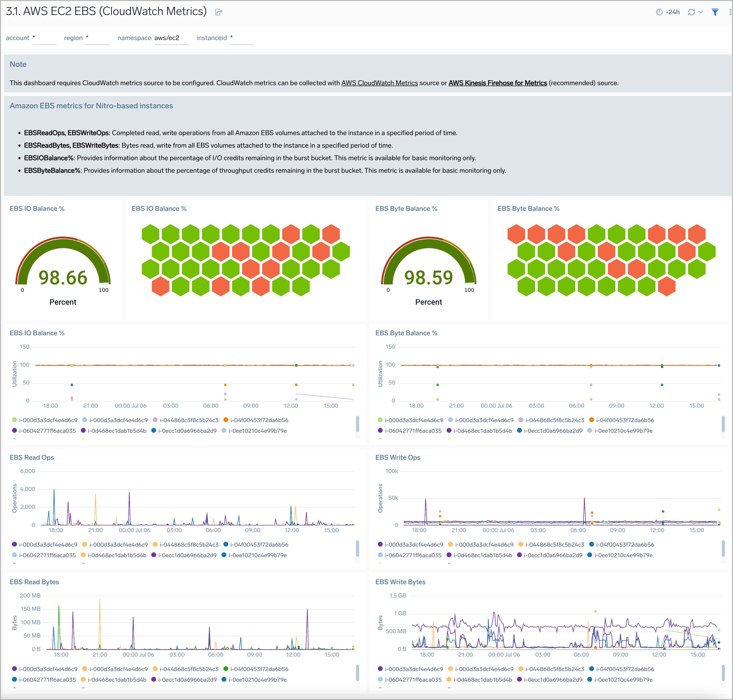Open AWS Kinesis Firehose for Metrics link
The image size is (733, 700).
pyautogui.click(x=498, y=83)
